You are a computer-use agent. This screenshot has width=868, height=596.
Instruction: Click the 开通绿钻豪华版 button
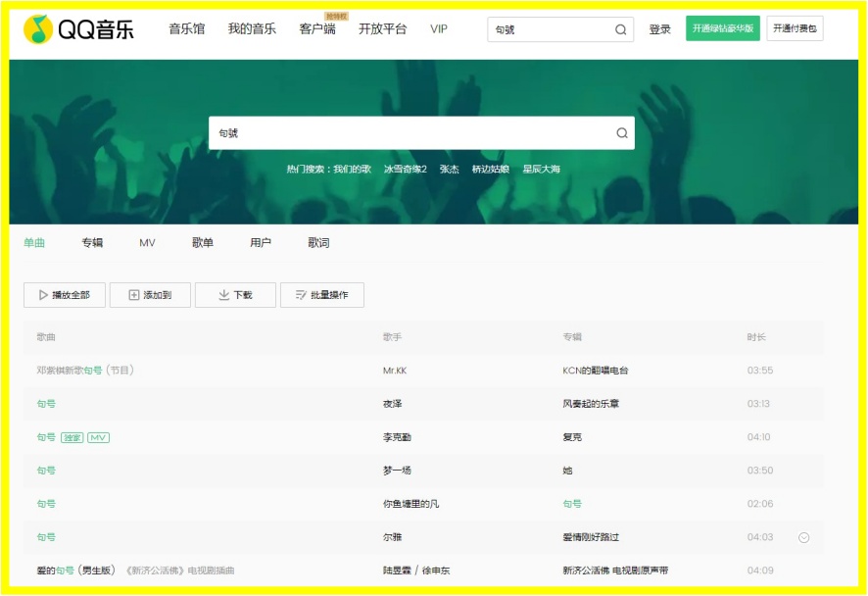point(722,28)
